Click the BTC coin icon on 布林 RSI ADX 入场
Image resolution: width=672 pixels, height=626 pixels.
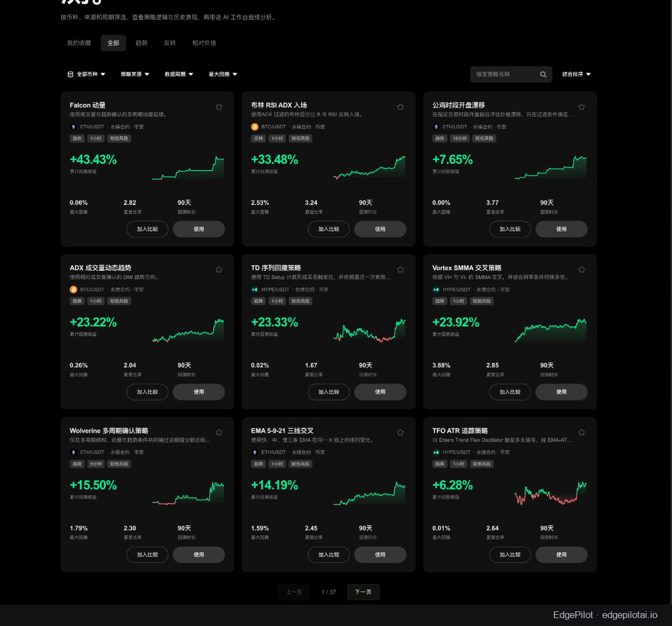click(x=254, y=127)
